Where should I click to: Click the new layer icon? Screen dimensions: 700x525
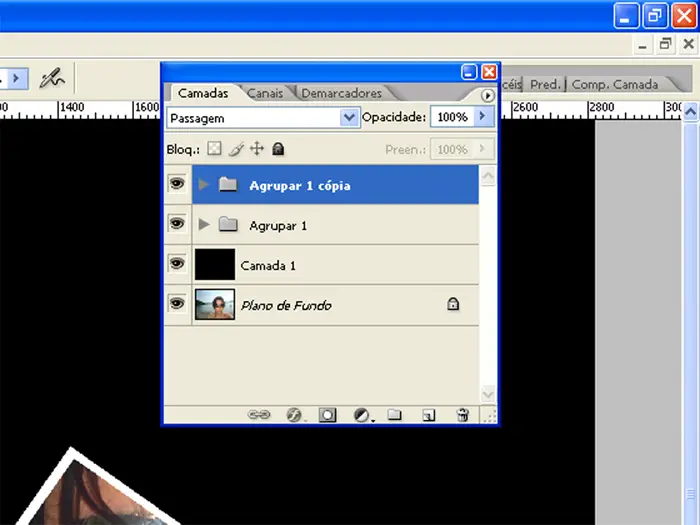point(428,415)
